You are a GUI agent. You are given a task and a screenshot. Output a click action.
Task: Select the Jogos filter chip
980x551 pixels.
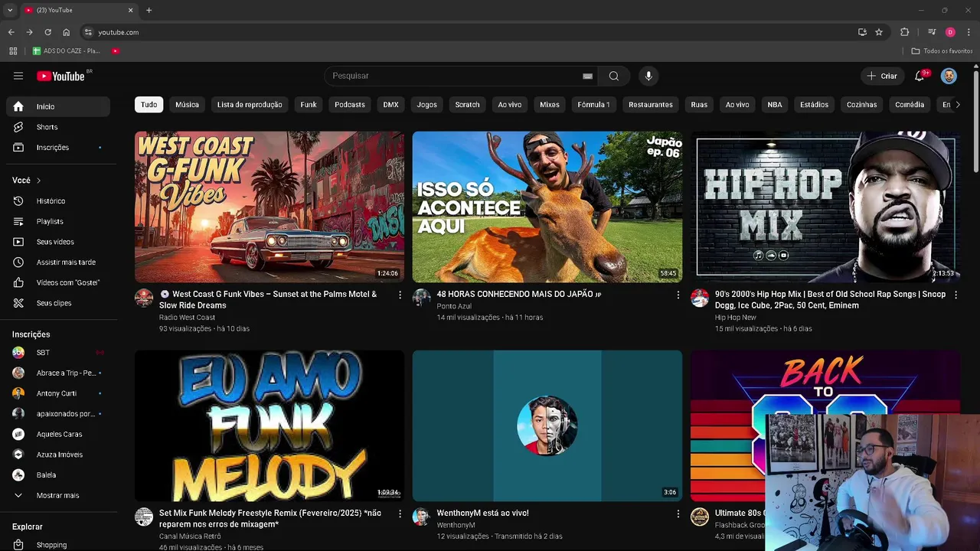pos(427,104)
